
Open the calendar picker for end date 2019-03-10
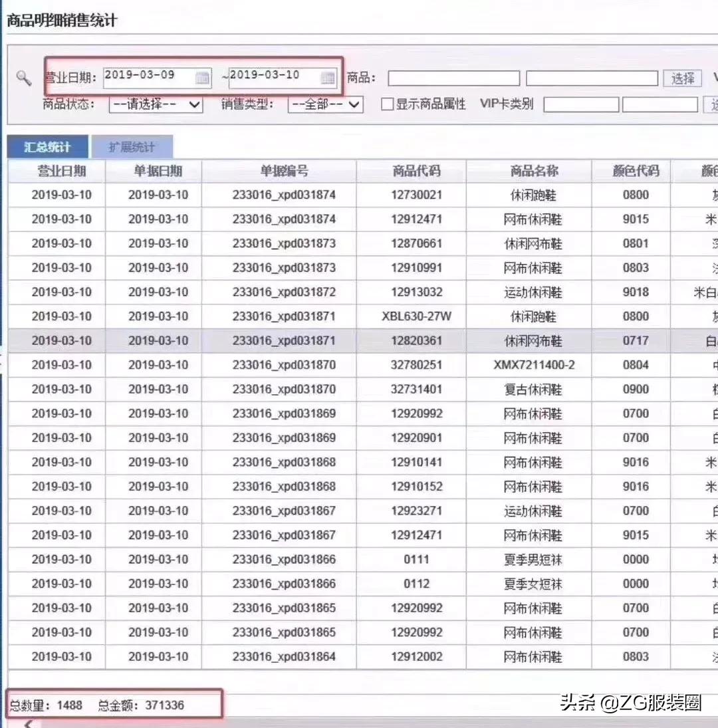coord(327,78)
